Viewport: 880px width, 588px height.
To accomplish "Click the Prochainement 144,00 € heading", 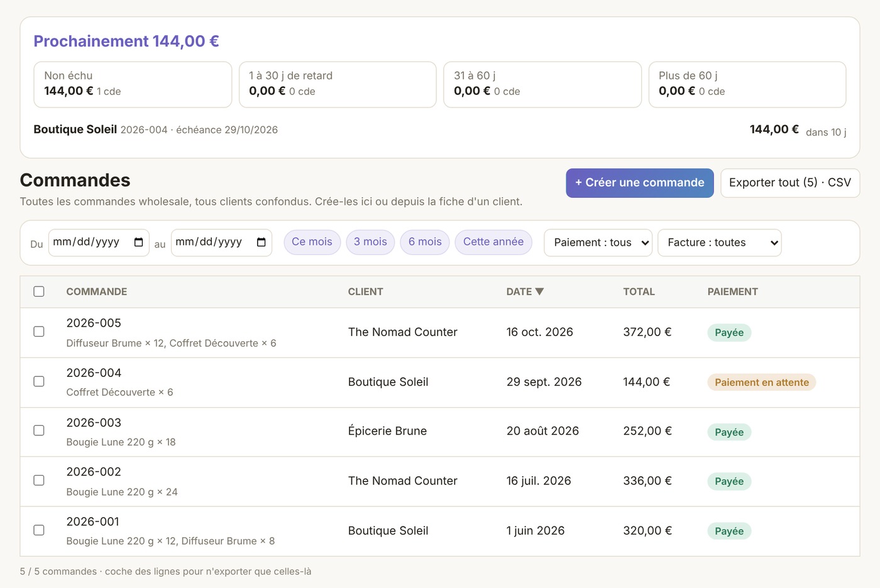I will click(126, 41).
